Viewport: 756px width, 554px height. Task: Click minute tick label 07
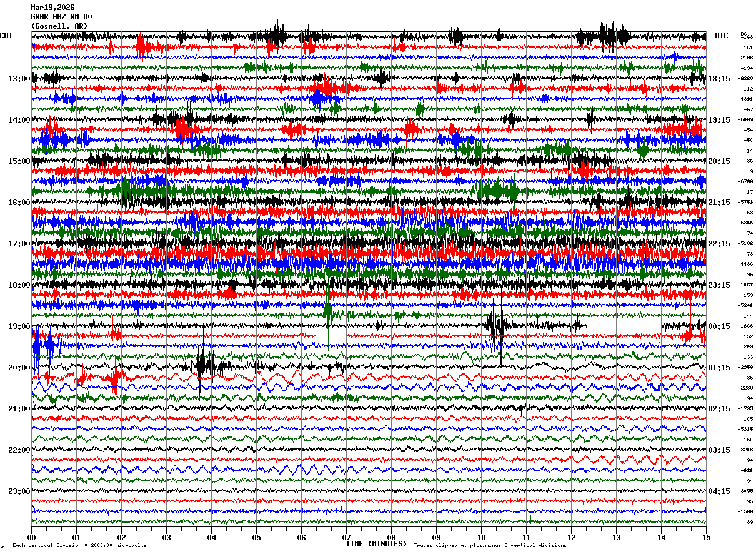(346, 537)
